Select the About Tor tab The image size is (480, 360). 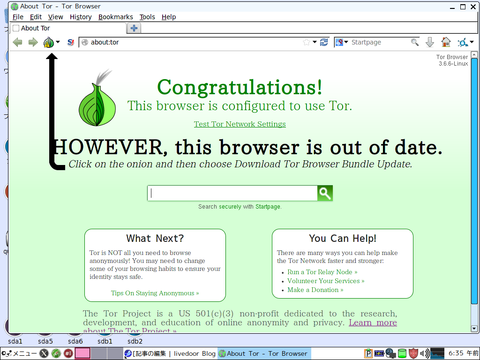tap(68, 28)
